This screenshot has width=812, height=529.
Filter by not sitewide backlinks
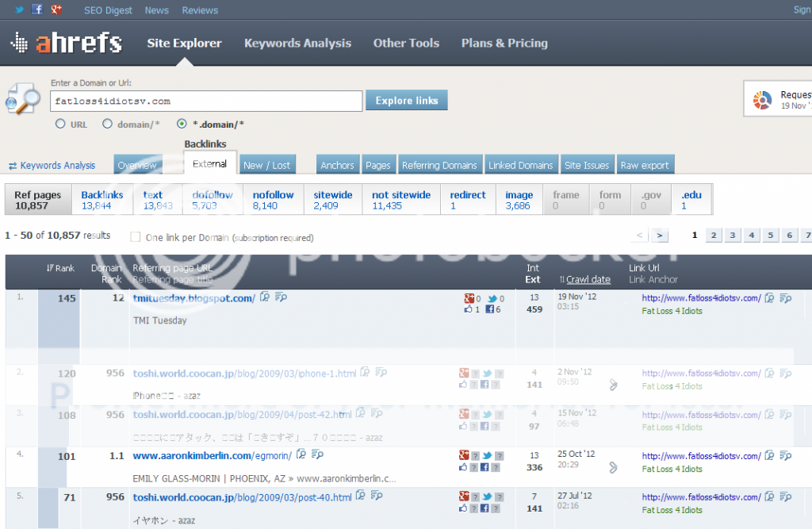(401, 200)
